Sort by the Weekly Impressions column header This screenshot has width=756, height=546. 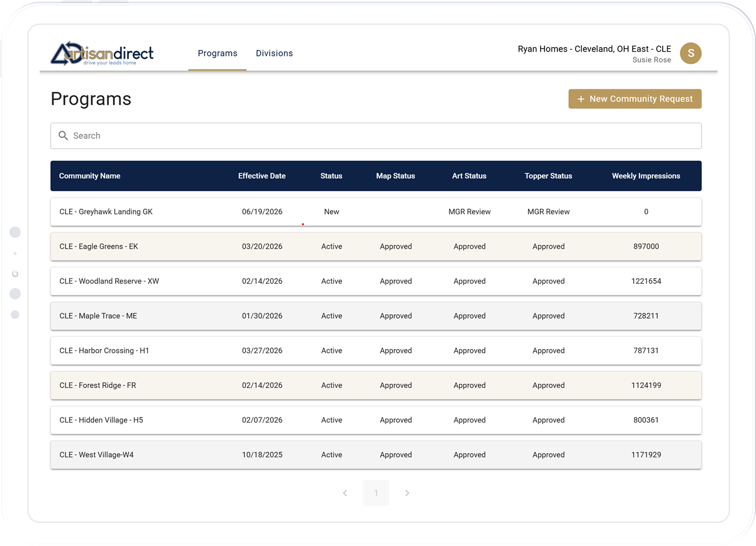646,176
